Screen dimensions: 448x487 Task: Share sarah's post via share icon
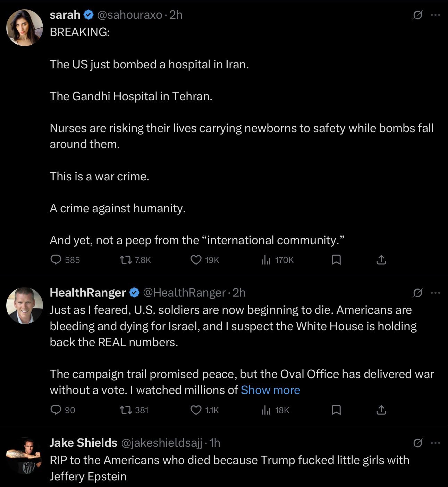[x=381, y=260]
